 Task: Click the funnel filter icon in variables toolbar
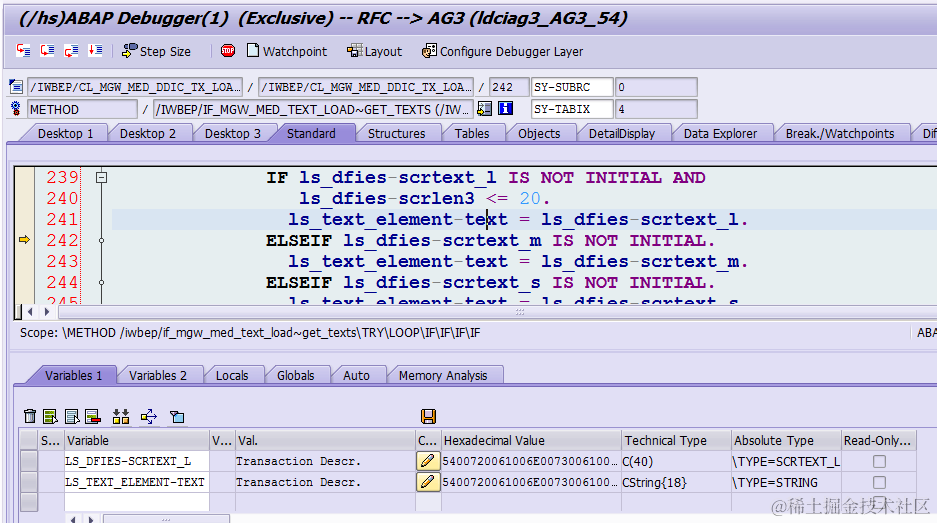(177, 416)
